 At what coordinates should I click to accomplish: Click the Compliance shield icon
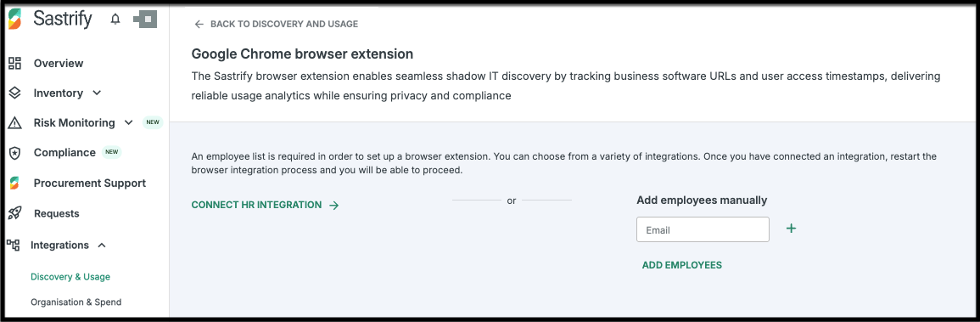tap(14, 153)
